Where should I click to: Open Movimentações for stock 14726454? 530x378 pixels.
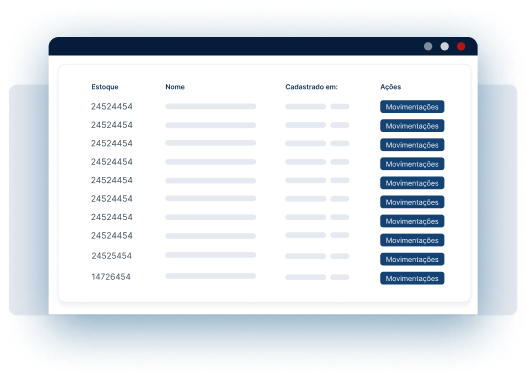(412, 278)
